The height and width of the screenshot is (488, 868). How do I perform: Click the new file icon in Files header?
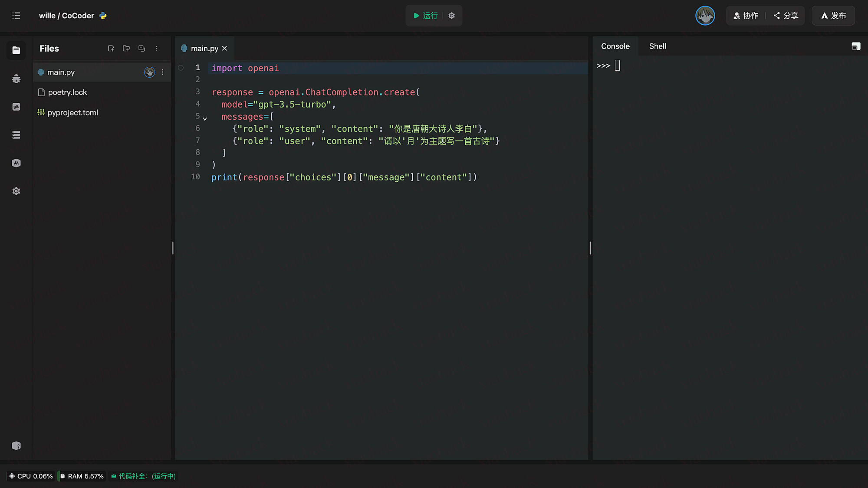(x=111, y=49)
